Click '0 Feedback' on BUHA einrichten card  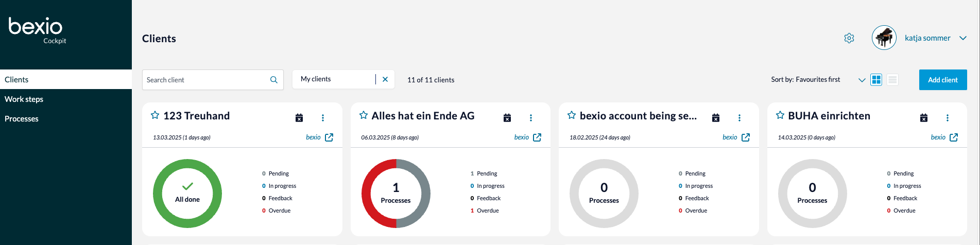coord(902,198)
